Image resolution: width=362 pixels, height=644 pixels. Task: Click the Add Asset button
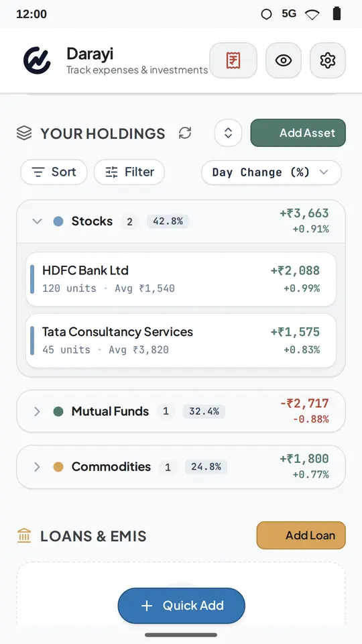[298, 133]
